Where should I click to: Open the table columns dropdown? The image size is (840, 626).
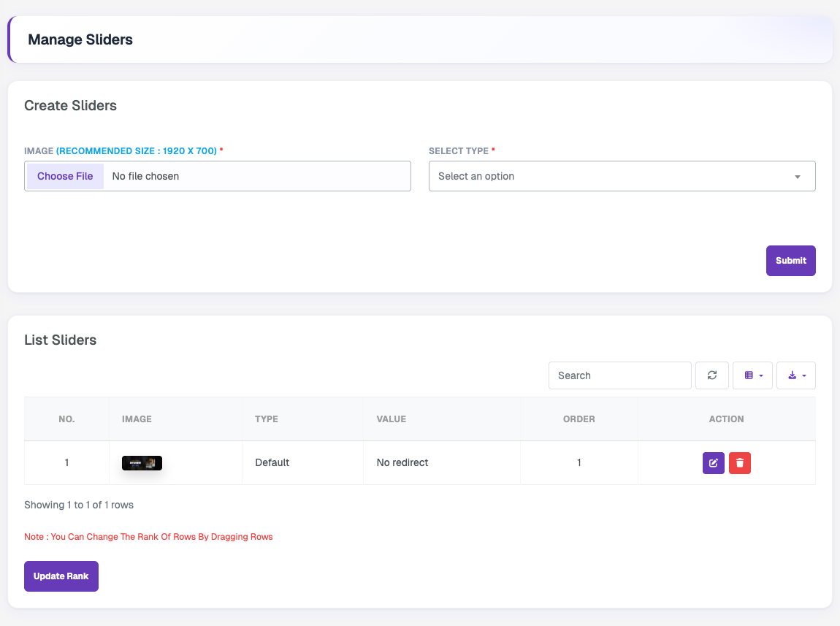tap(752, 375)
